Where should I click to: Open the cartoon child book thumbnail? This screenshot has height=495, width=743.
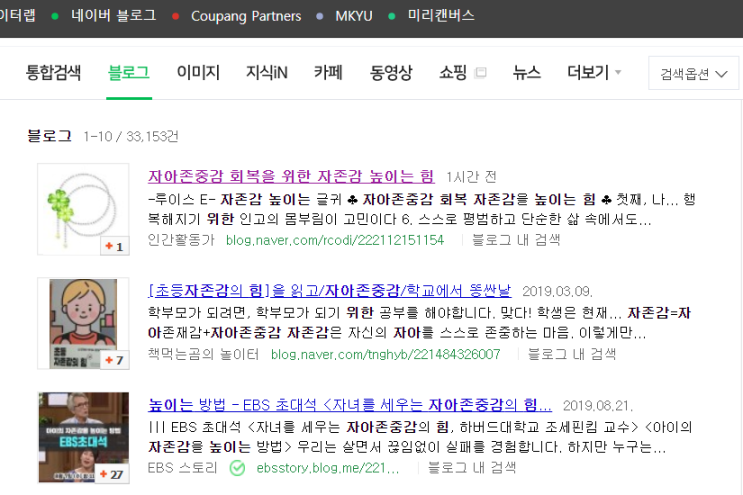click(x=83, y=323)
